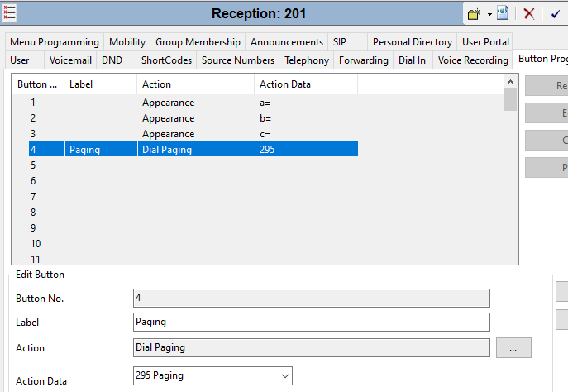Select the DND tab
This screenshot has height=392, width=568.
click(116, 60)
